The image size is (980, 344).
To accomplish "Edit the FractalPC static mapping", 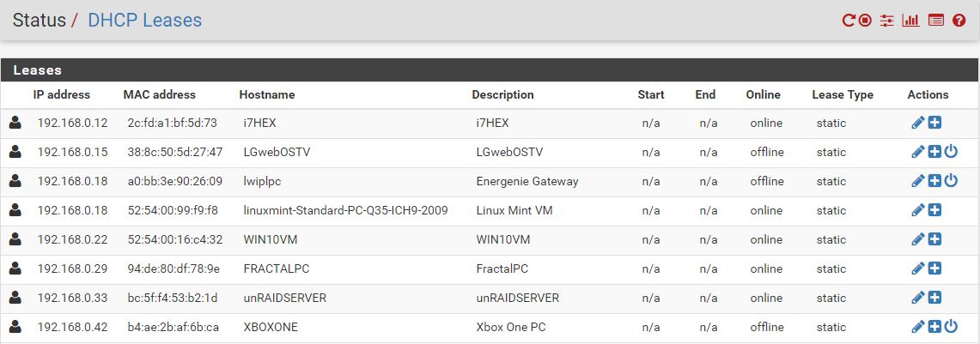I will click(918, 269).
